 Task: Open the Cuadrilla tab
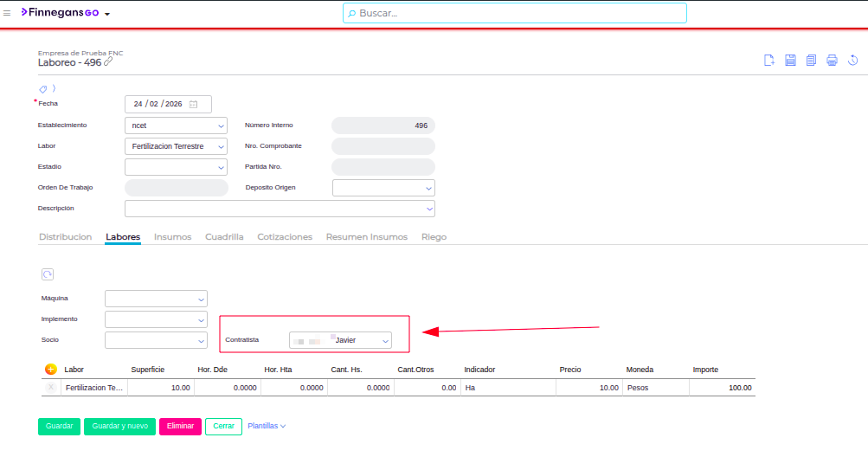[x=224, y=237]
